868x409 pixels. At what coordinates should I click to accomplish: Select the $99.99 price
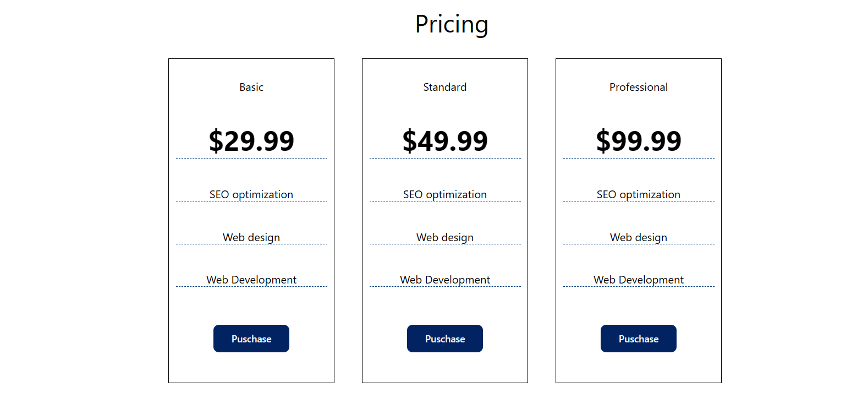coord(639,141)
